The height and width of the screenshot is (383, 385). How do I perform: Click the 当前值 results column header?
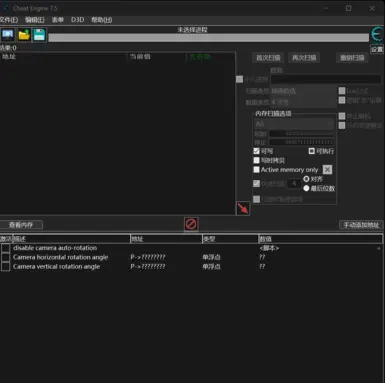(x=156, y=56)
